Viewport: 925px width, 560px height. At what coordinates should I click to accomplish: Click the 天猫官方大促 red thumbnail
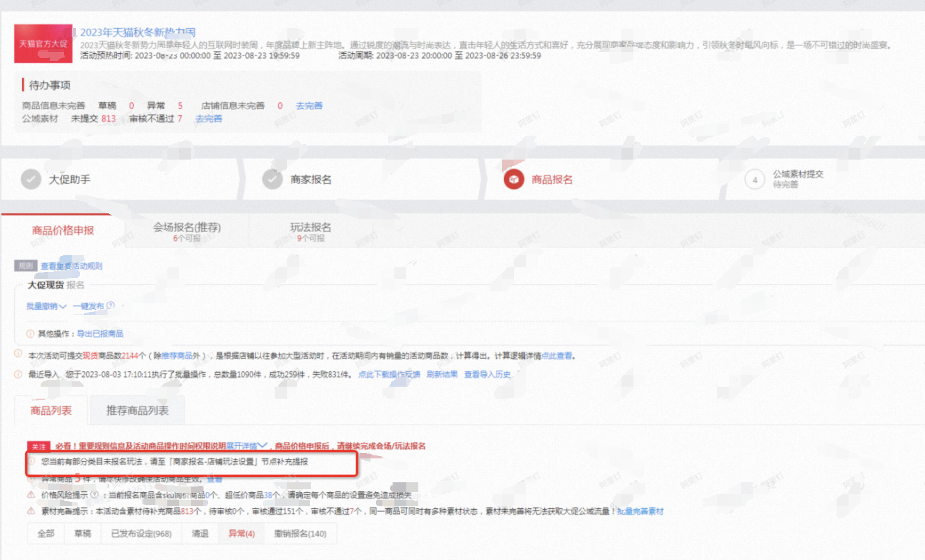point(43,43)
